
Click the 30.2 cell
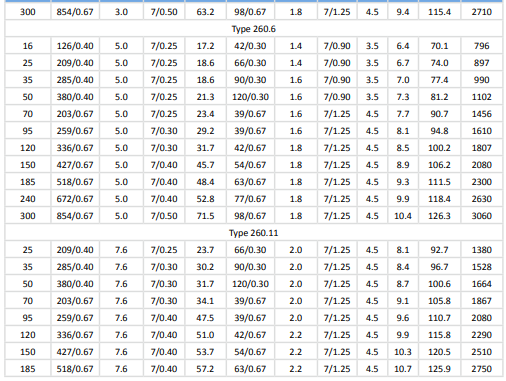point(205,267)
